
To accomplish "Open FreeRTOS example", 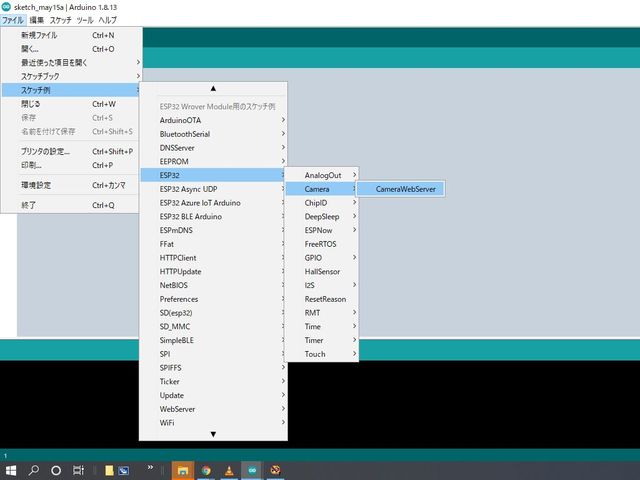I will click(x=322, y=244).
